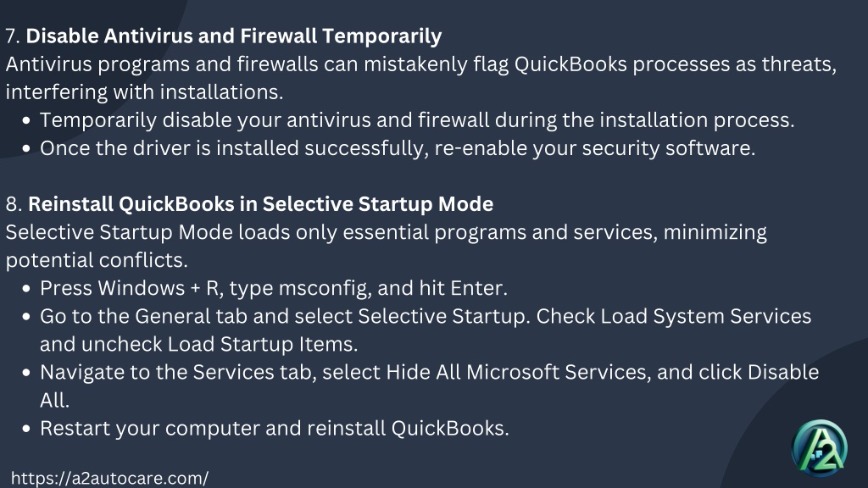Click the text Load System Services
Image resolution: width=868 pixels, height=488 pixels.
tap(706, 316)
